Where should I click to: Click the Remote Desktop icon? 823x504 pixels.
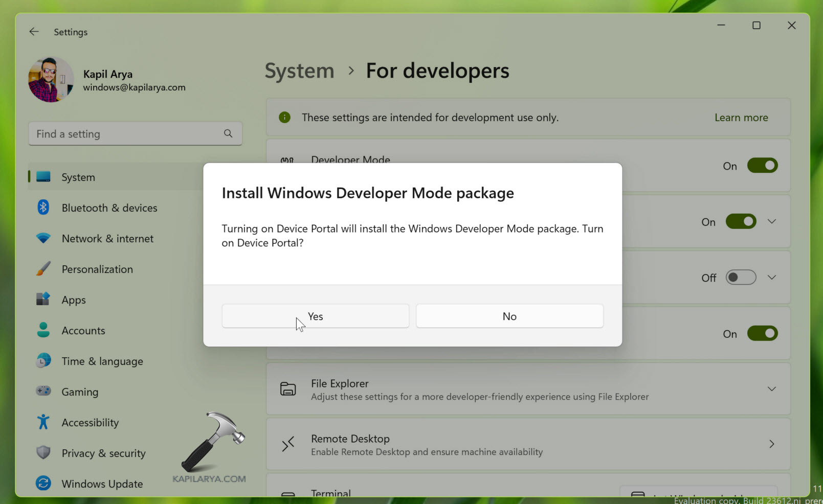(288, 444)
